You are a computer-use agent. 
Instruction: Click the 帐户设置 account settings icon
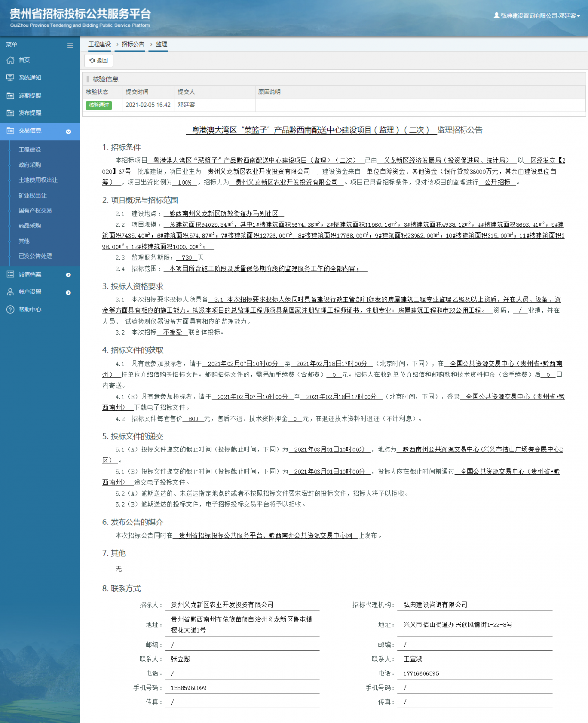[x=10, y=292]
